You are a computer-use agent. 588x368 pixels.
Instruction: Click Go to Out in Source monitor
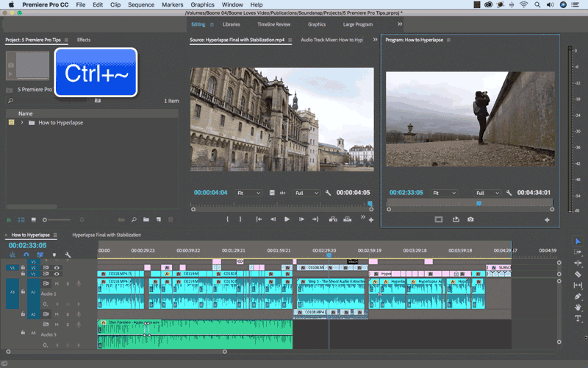pos(315,219)
